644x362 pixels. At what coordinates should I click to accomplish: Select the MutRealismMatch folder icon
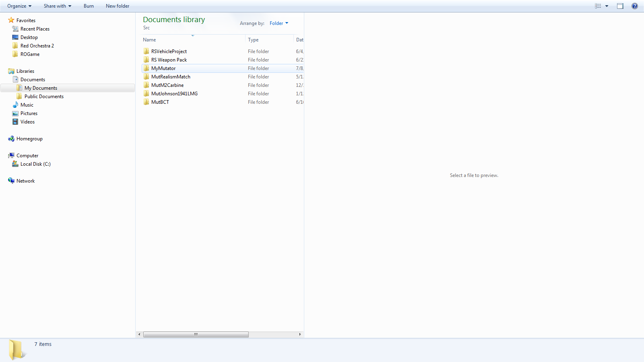click(146, 76)
